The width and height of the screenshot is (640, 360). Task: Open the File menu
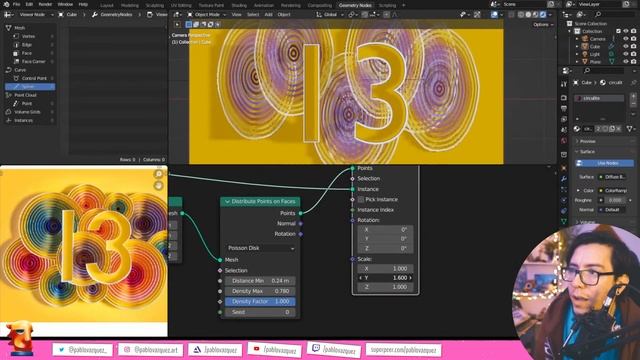click(16, 4)
